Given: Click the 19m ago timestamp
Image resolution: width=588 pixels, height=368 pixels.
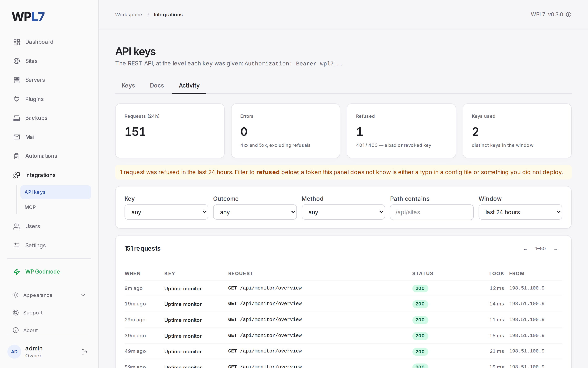Looking at the screenshot, I should coord(135,304).
